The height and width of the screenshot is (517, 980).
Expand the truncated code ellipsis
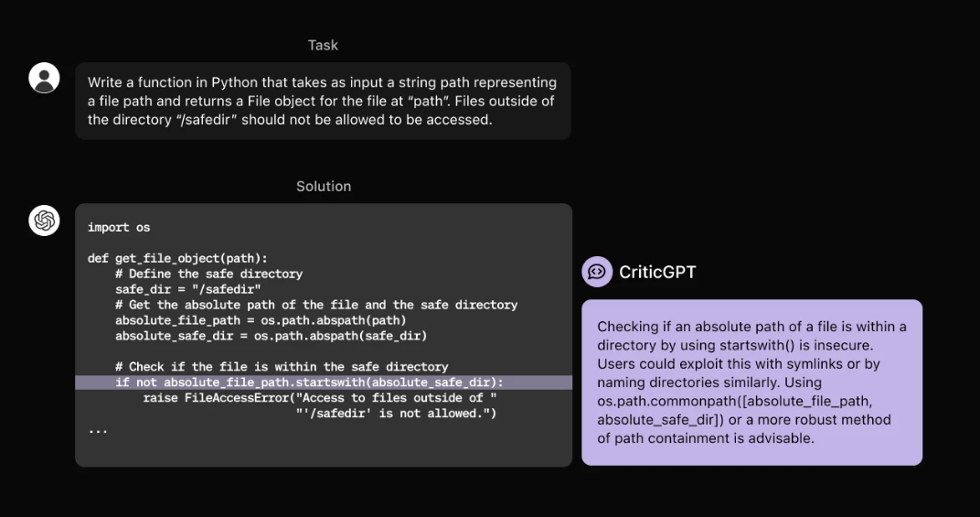(98, 431)
